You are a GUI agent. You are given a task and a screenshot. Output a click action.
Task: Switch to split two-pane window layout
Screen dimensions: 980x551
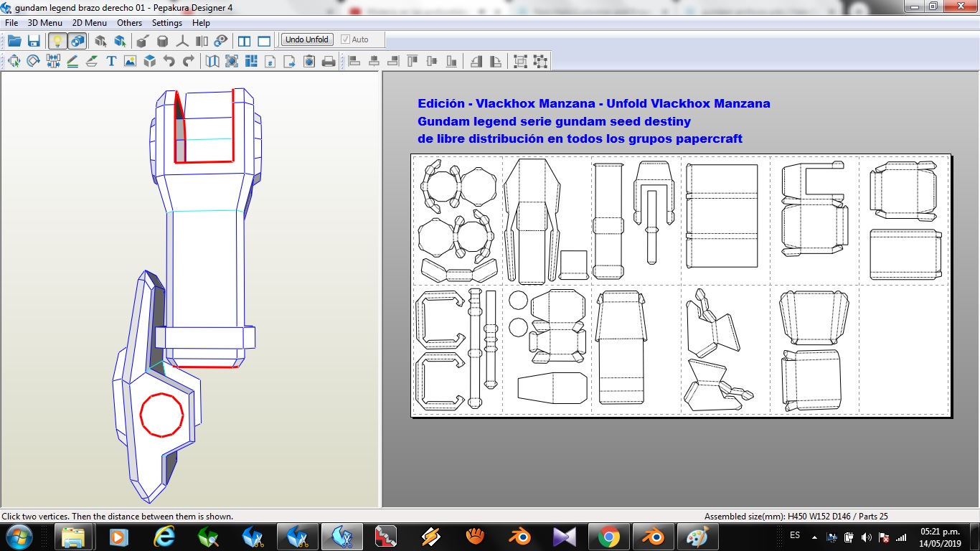coord(244,40)
